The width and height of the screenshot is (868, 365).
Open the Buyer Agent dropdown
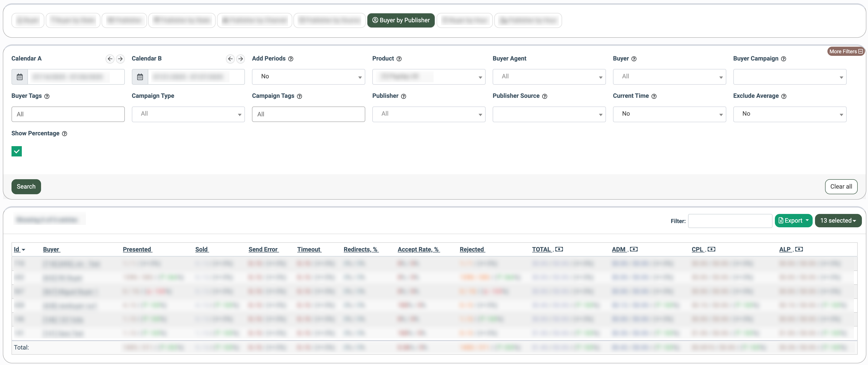click(x=549, y=77)
